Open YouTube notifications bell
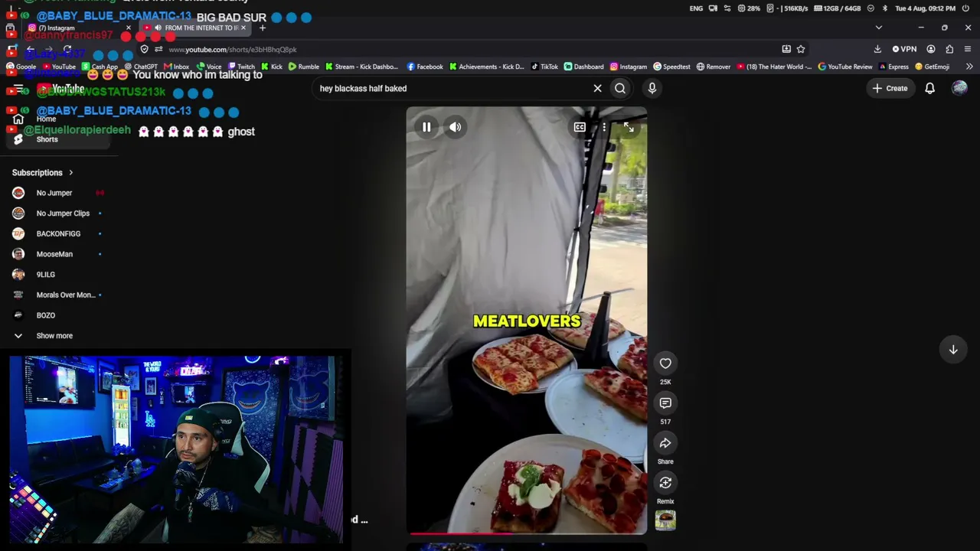 tap(929, 88)
